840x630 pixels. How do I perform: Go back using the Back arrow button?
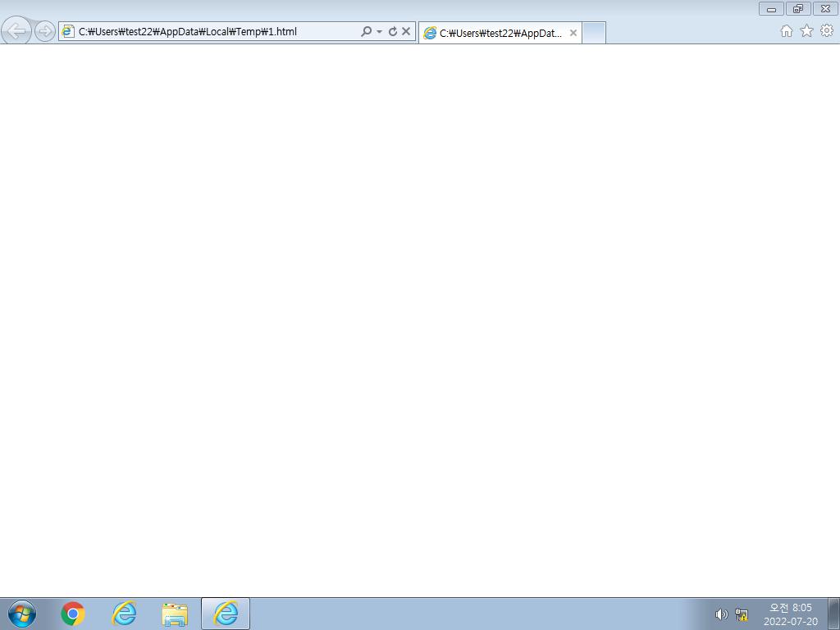pyautogui.click(x=16, y=30)
